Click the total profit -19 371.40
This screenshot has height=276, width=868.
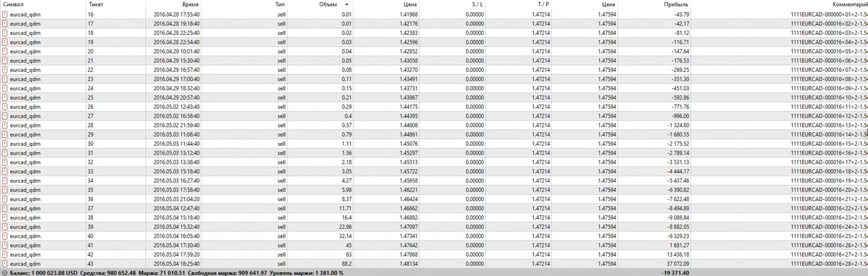676,273
